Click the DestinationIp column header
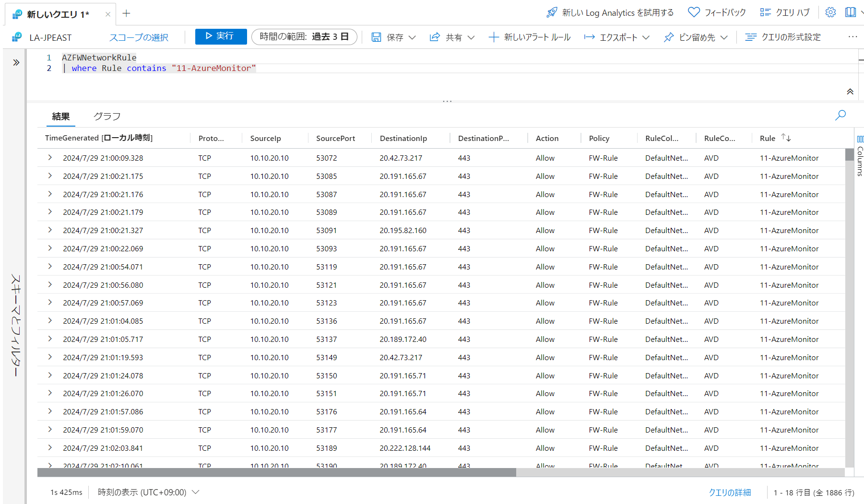864x504 pixels. (403, 138)
